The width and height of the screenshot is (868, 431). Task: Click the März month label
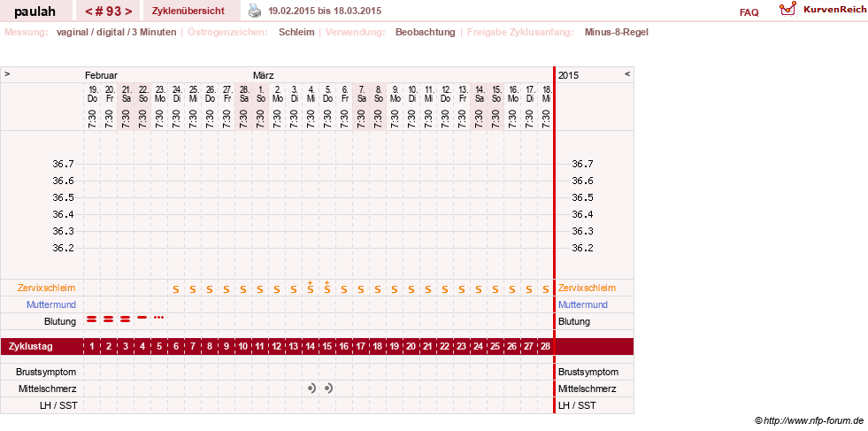[x=264, y=75]
